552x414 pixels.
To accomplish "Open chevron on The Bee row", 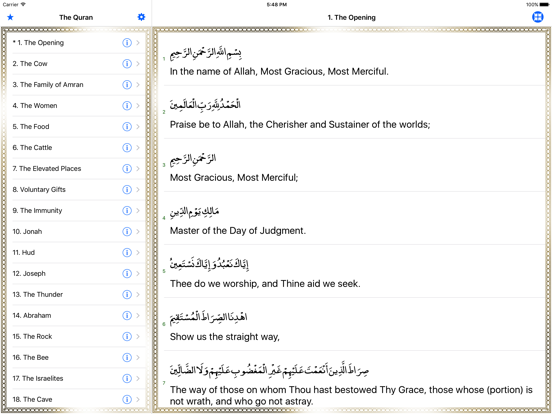I will (138, 357).
